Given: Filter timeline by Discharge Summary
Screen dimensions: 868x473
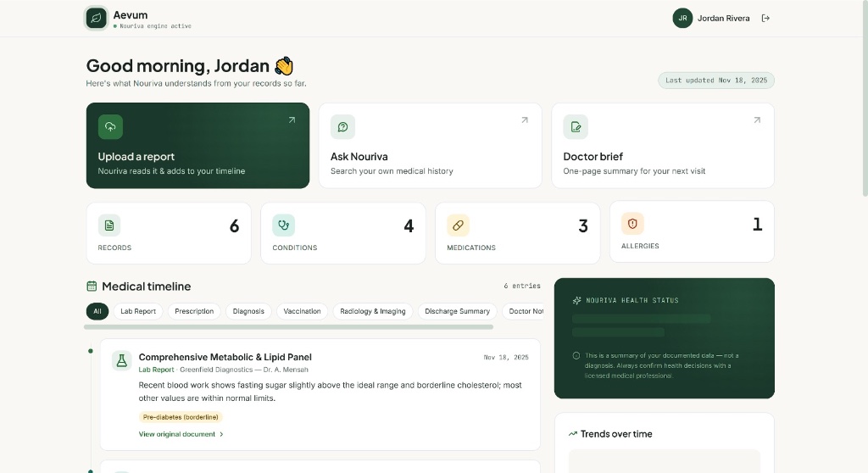Looking at the screenshot, I should pos(457,311).
